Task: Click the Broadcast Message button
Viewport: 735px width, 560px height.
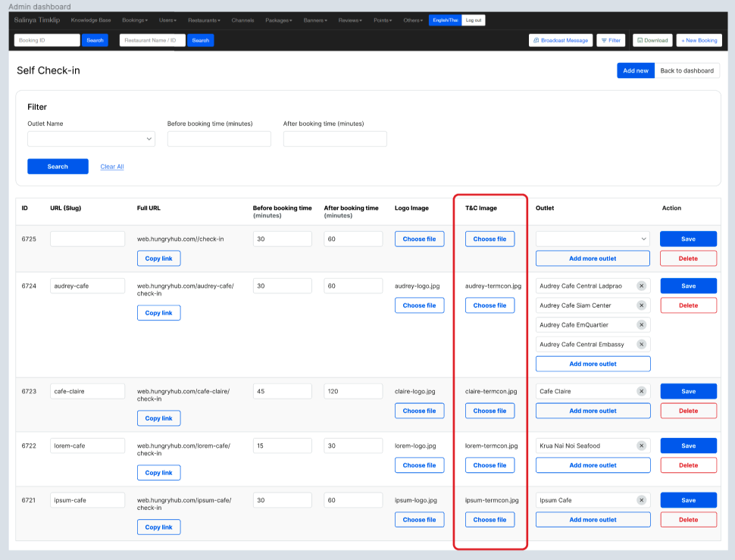Action: [561, 40]
